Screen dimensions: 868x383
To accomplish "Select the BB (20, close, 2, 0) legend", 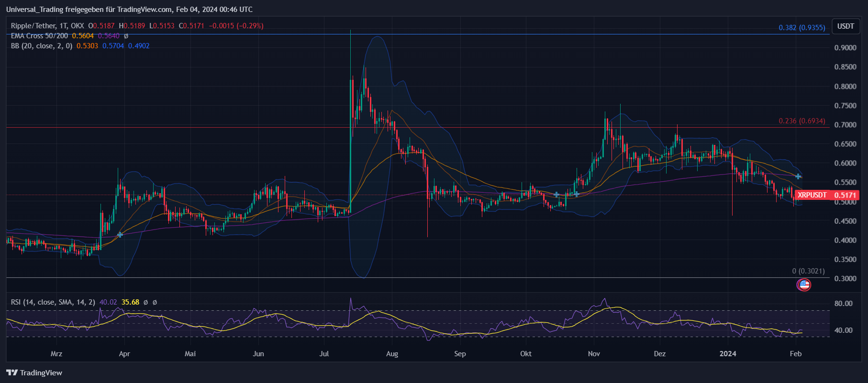I will (42, 46).
